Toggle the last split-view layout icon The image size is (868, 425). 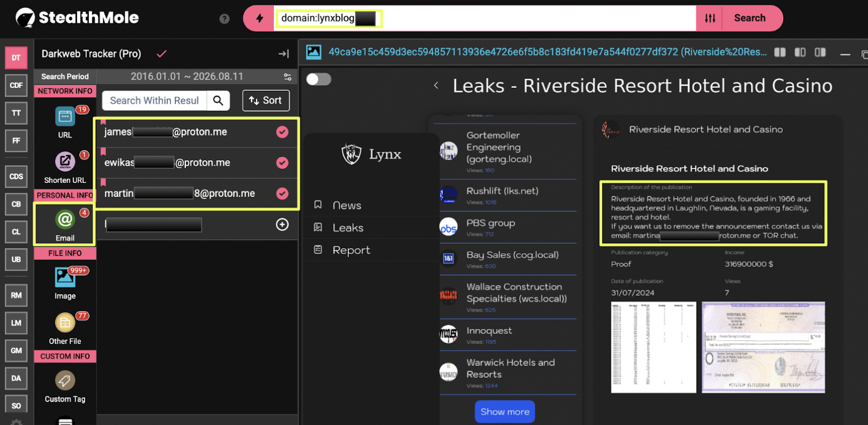point(820,52)
